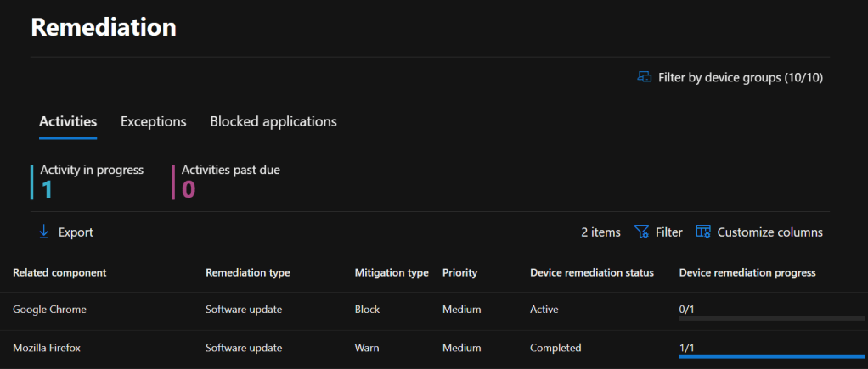868x369 pixels.
Task: Click the device groups filter icon
Action: point(645,77)
